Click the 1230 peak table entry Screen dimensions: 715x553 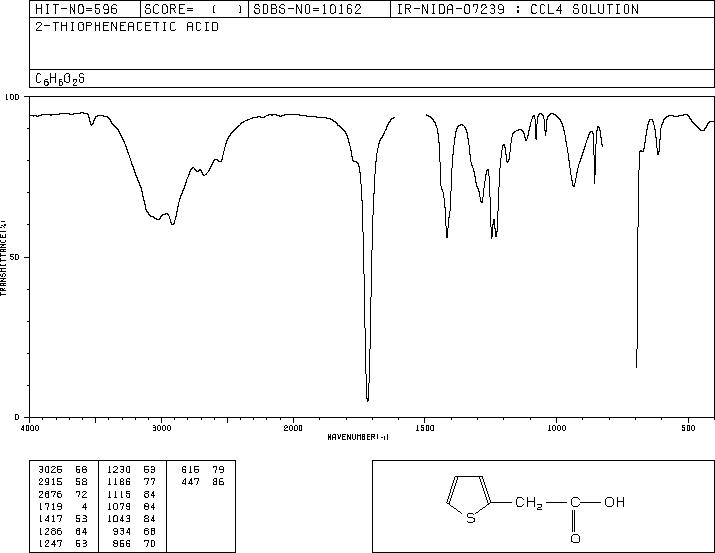point(119,470)
